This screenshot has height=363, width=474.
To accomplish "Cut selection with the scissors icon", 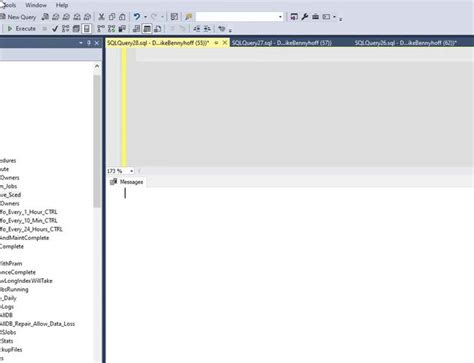I will 101,17.
